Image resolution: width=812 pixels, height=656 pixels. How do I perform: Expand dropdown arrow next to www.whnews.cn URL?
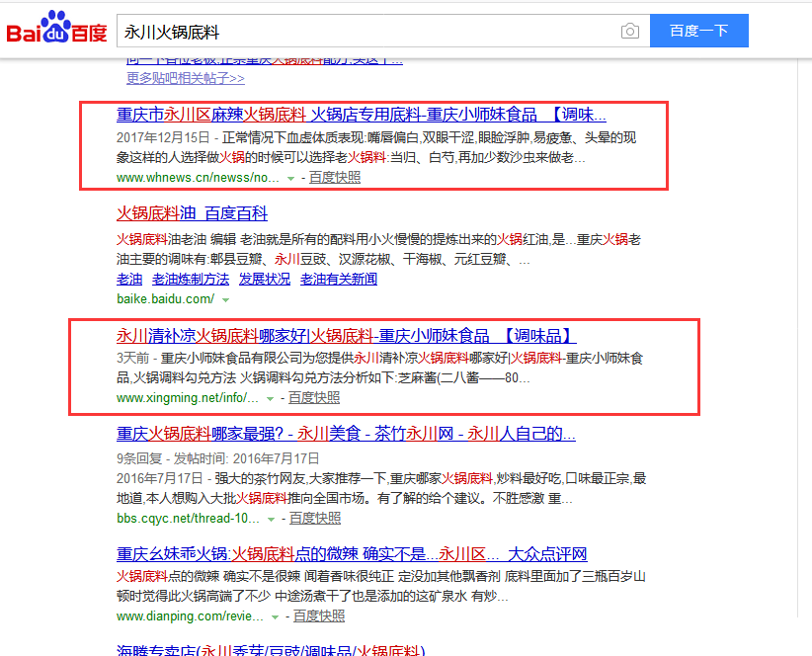(290, 179)
